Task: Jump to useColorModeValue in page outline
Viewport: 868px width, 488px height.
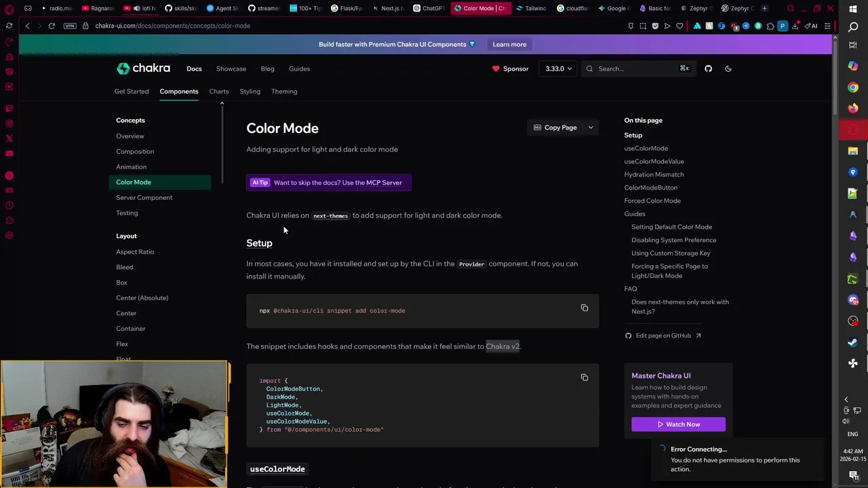Action: point(654,161)
